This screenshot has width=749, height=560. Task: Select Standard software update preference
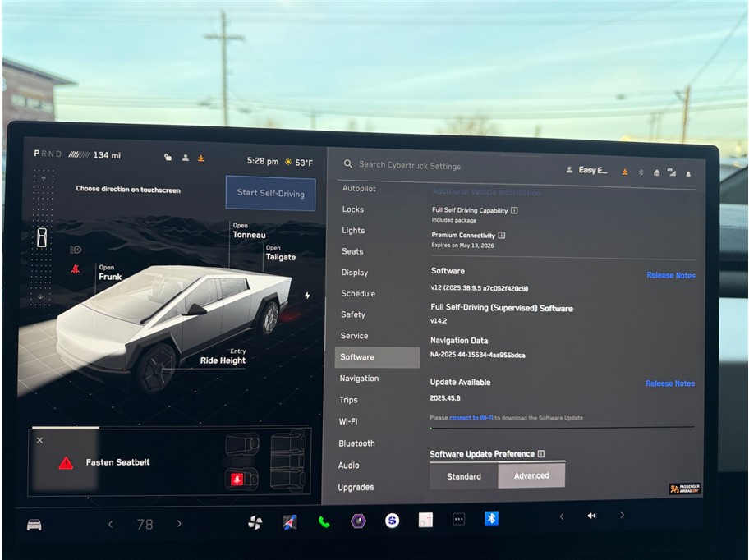coord(464,476)
